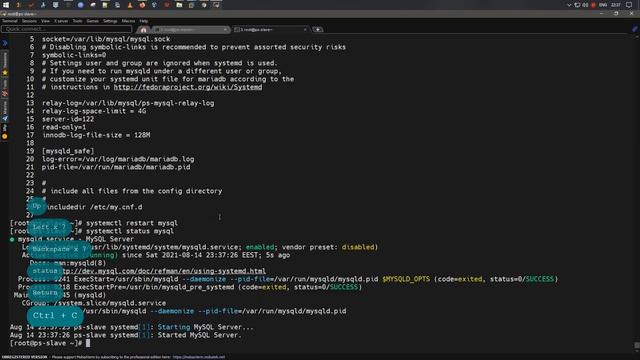Switch to the Home tab
The height and width of the screenshot is (360, 640).
[143, 29]
